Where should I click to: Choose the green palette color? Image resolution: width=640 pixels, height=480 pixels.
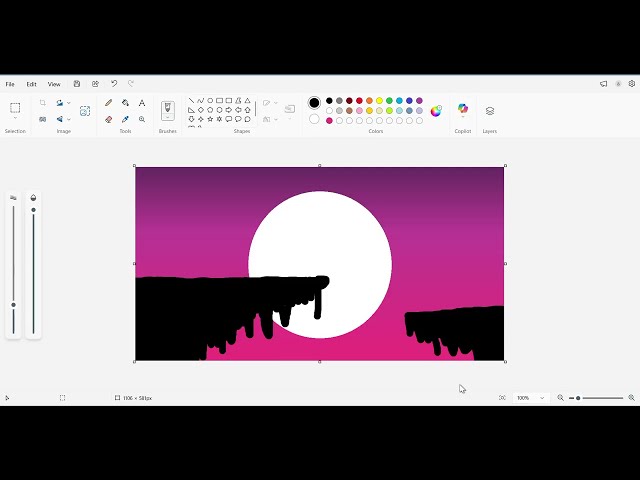(x=389, y=101)
